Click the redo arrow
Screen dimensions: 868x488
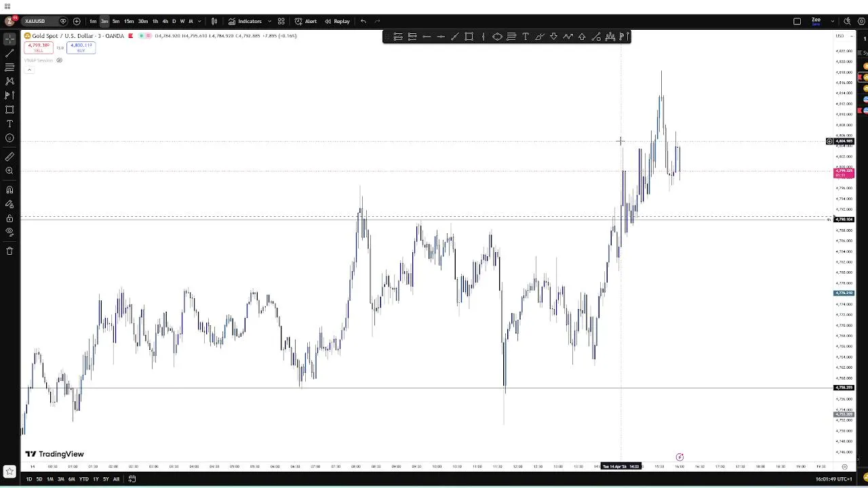point(378,21)
